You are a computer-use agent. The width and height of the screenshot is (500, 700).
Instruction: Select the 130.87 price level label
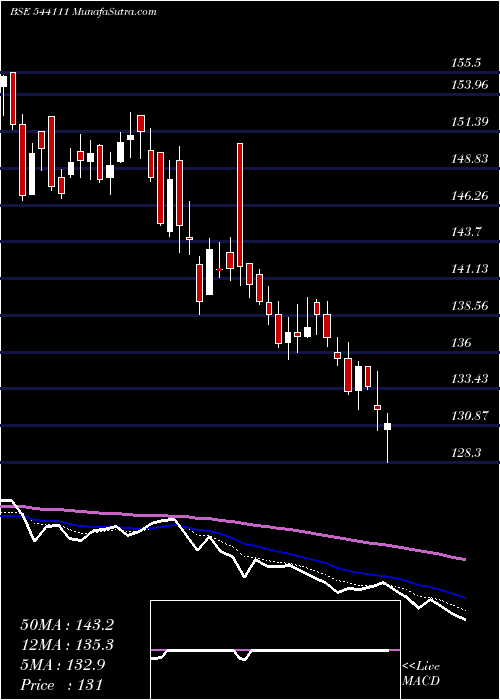pos(470,416)
